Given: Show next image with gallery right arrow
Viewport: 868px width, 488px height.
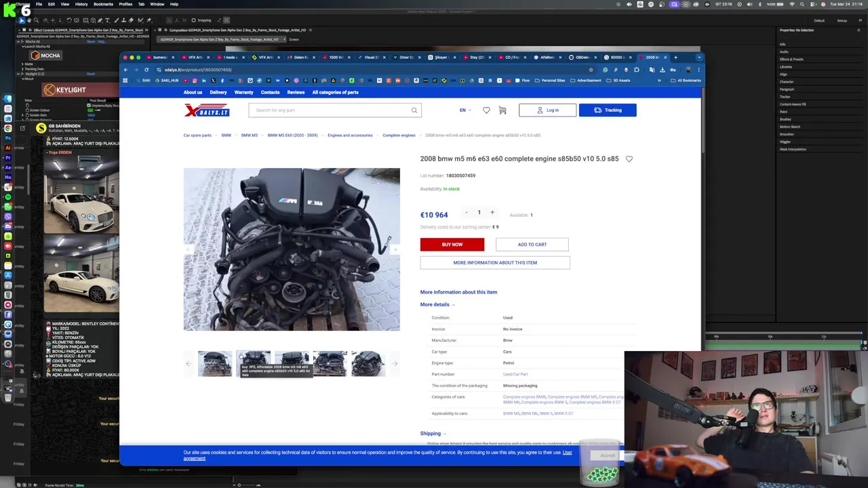Looking at the screenshot, I should pyautogui.click(x=395, y=249).
